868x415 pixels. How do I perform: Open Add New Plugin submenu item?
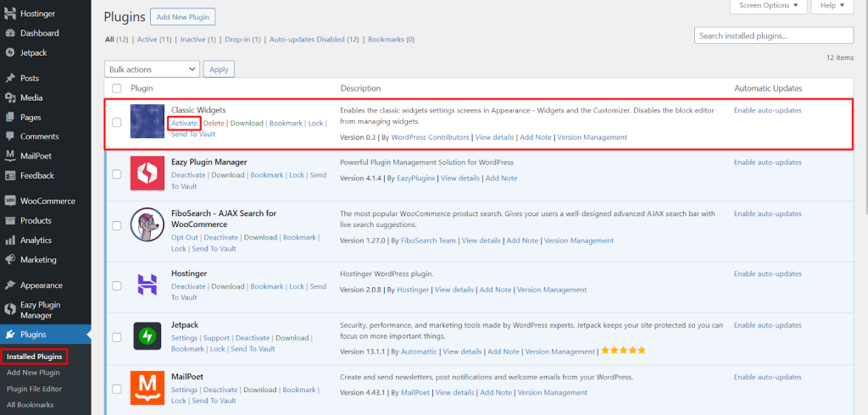pos(33,373)
